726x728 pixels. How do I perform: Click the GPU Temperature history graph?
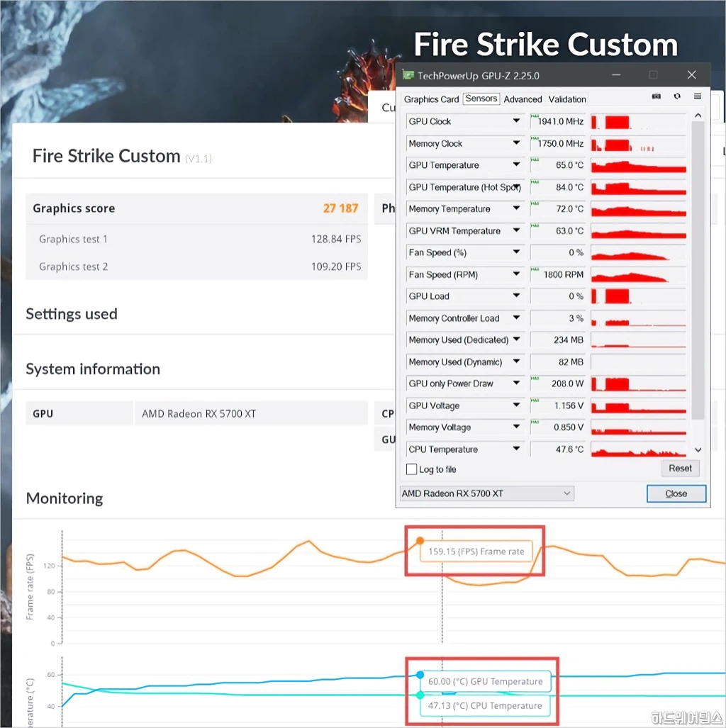638,165
